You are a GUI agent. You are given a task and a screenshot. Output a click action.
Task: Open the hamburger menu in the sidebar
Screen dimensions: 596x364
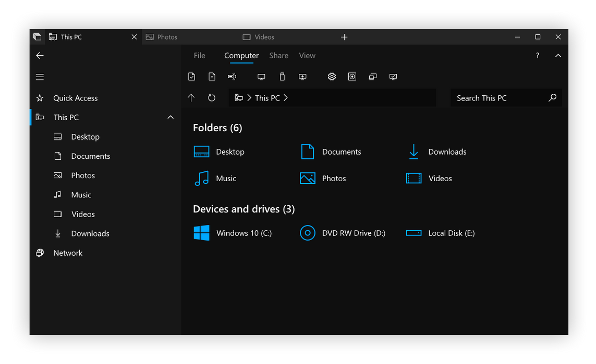pos(40,76)
